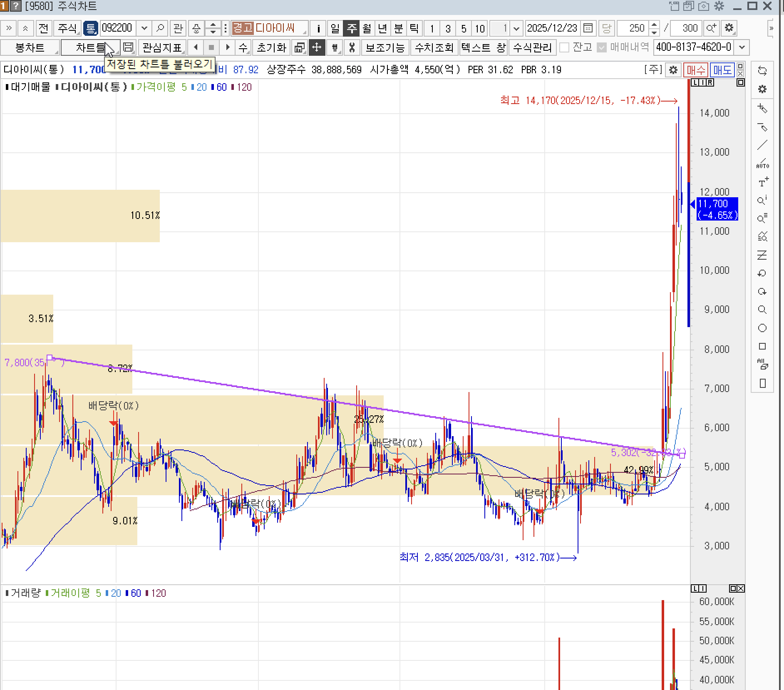Click the stock code search magnifier
This screenshot has height=690, width=784.
coord(160,28)
